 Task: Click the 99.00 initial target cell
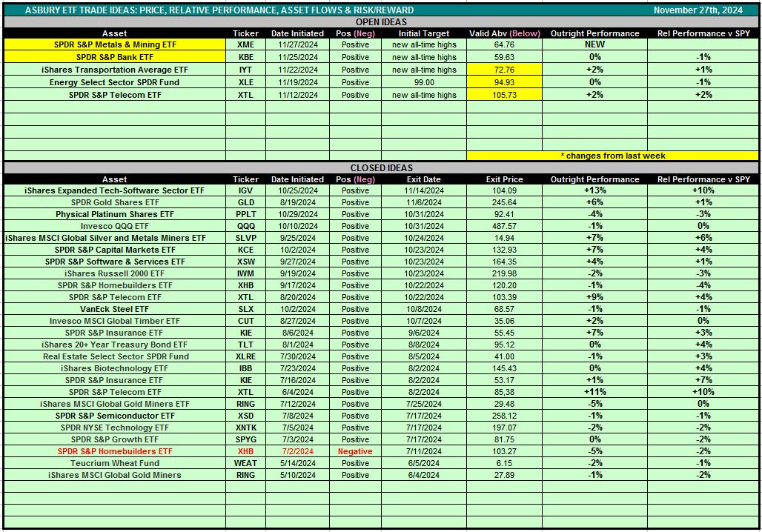click(424, 82)
